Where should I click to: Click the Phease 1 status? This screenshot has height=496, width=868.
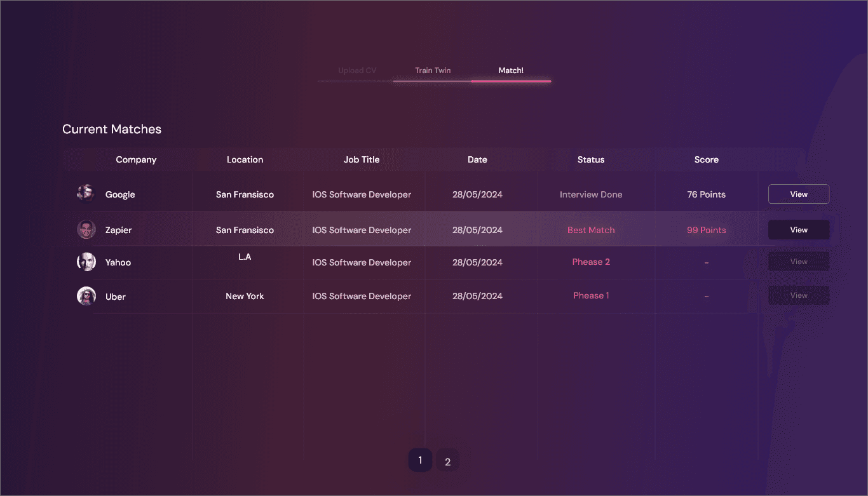tap(591, 295)
